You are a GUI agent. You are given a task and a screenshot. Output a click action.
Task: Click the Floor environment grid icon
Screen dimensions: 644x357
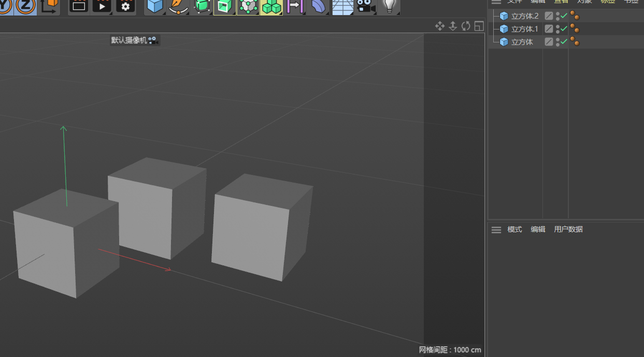click(x=342, y=6)
